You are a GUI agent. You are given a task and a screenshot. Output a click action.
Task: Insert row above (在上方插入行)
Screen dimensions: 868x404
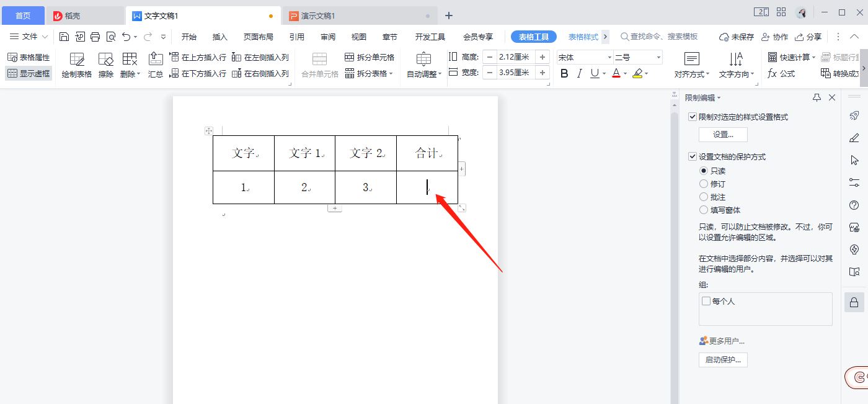198,57
